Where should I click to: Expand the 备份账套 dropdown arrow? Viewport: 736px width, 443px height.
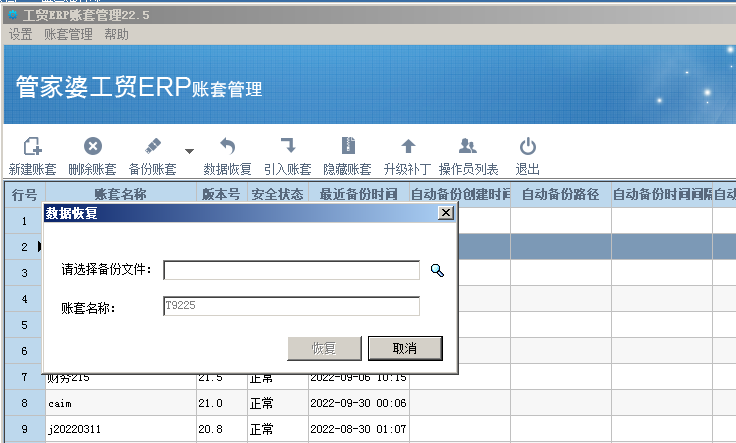189,151
